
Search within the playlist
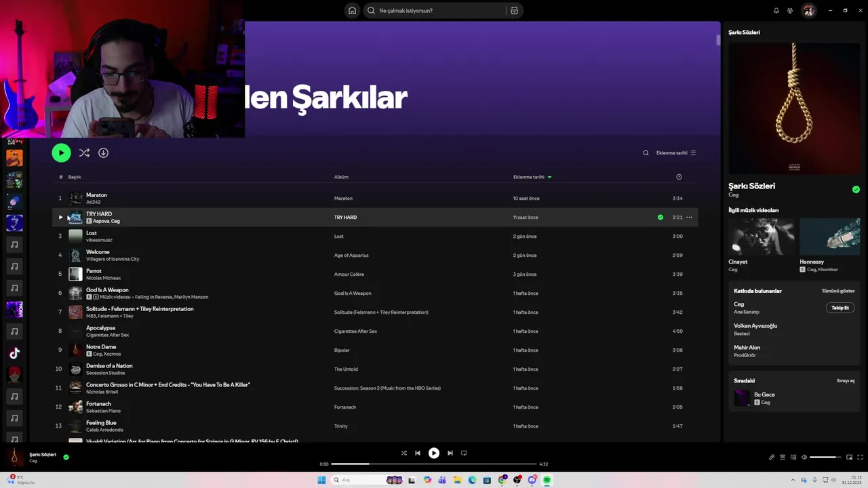click(646, 152)
